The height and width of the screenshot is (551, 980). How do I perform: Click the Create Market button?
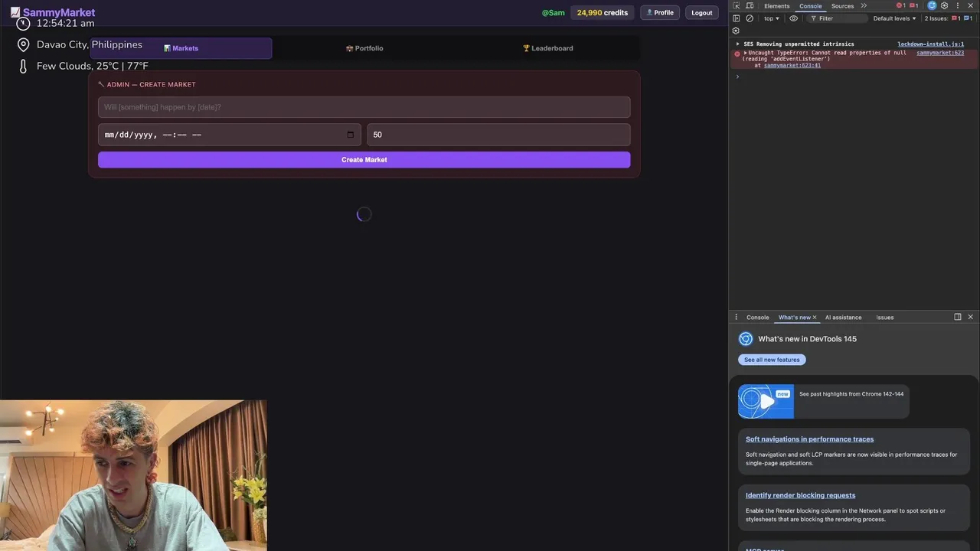[x=364, y=160]
